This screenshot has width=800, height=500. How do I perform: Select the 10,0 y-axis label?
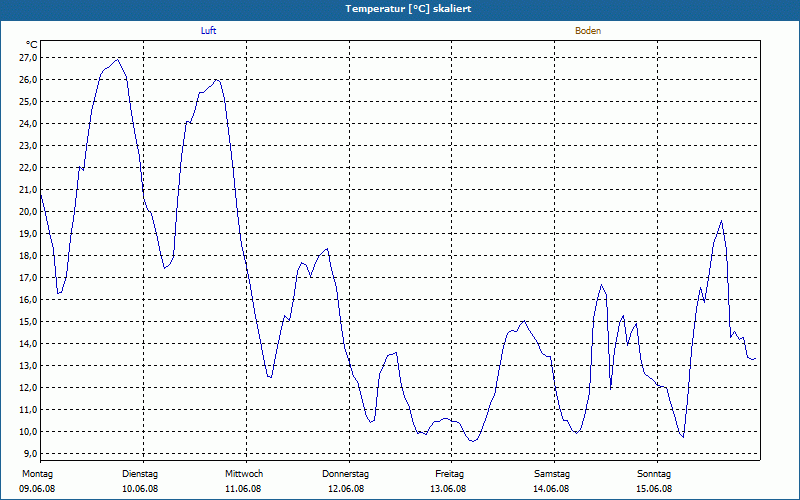(29, 432)
